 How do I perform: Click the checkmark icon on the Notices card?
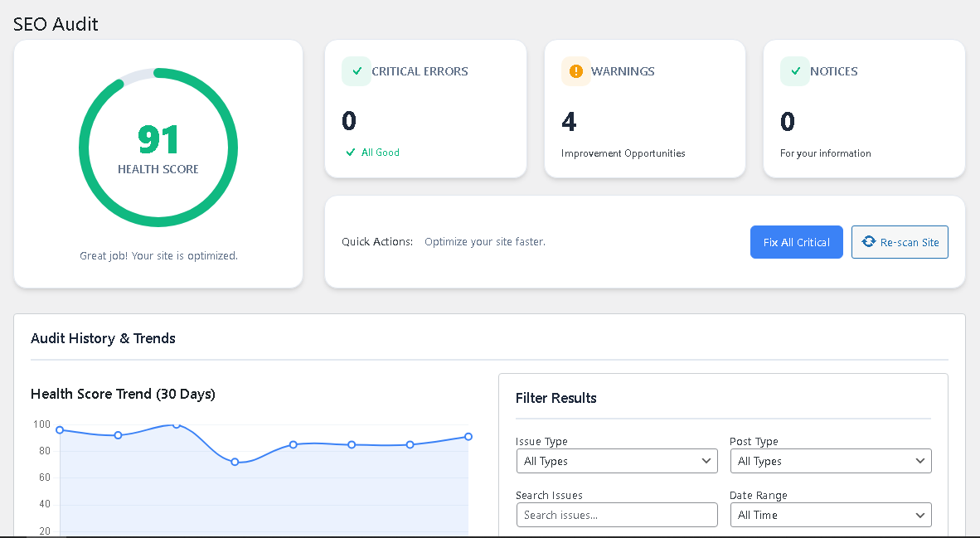tap(794, 71)
